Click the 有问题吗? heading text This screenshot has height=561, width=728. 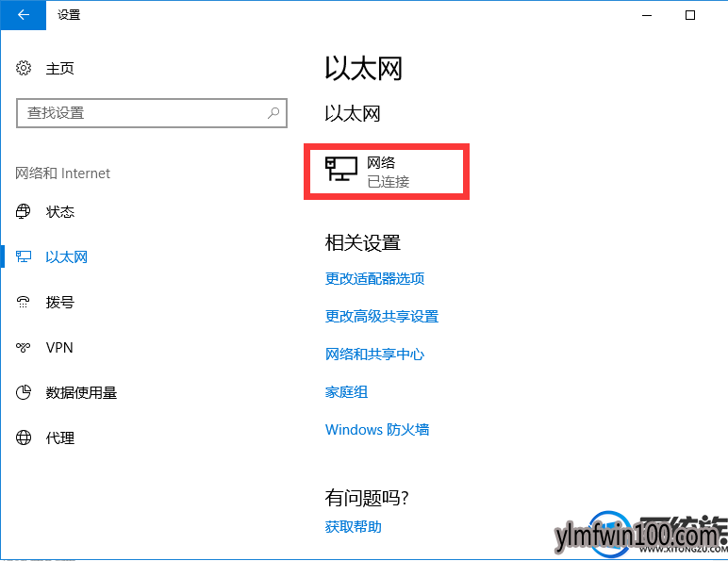click(367, 498)
